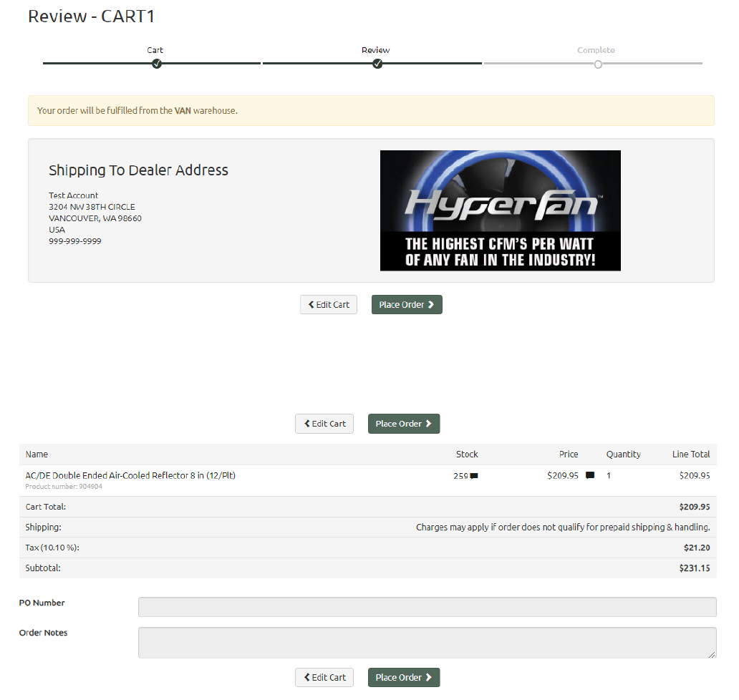Click the 3204 NW 38TH CIRCLE address line
The width and height of the screenshot is (739, 700).
[x=92, y=207]
